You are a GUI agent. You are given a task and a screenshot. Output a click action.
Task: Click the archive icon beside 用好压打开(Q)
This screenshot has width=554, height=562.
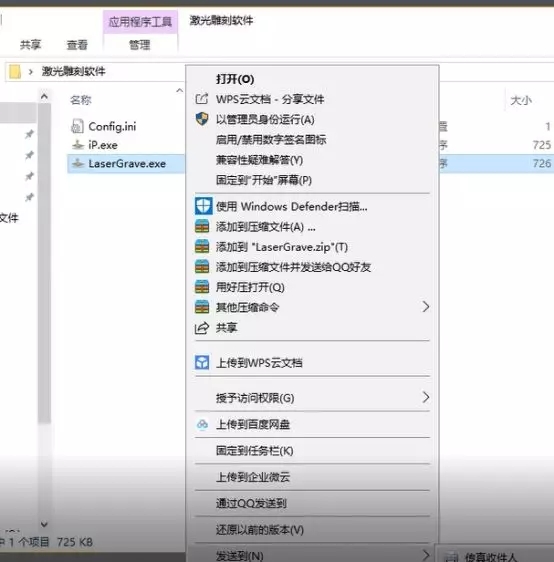[x=202, y=287]
